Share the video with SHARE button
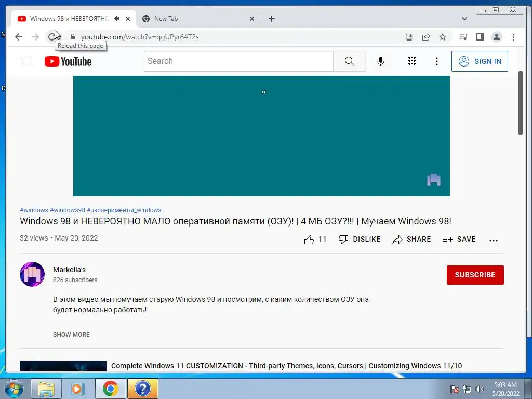This screenshot has width=532, height=399. point(411,239)
